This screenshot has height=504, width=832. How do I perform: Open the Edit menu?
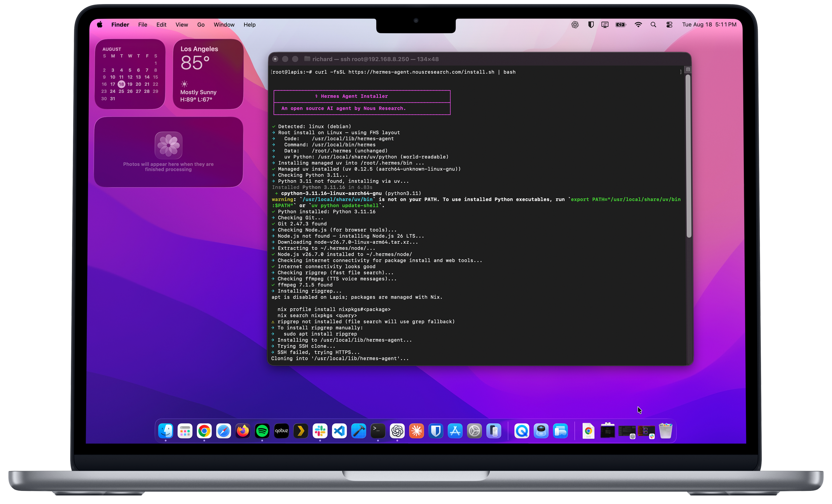coord(161,25)
